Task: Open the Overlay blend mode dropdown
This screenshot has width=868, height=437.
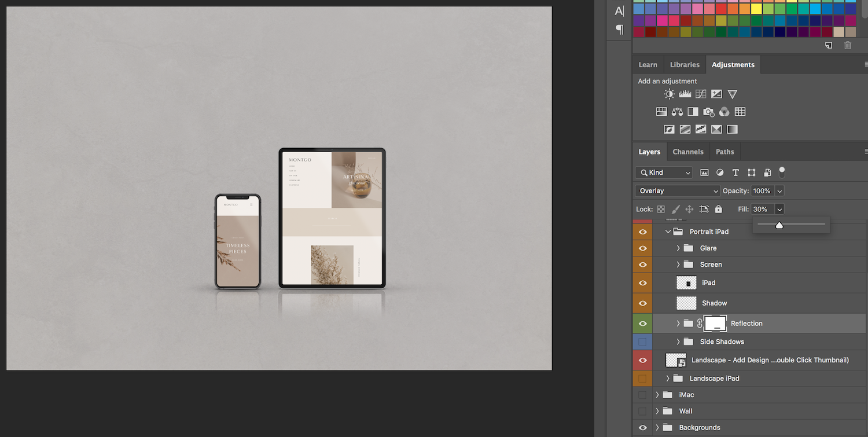Action: (677, 191)
